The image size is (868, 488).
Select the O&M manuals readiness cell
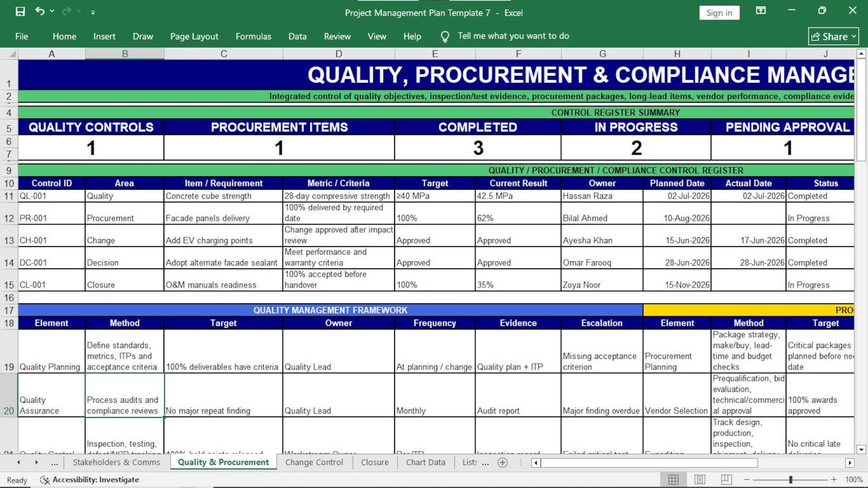point(224,280)
